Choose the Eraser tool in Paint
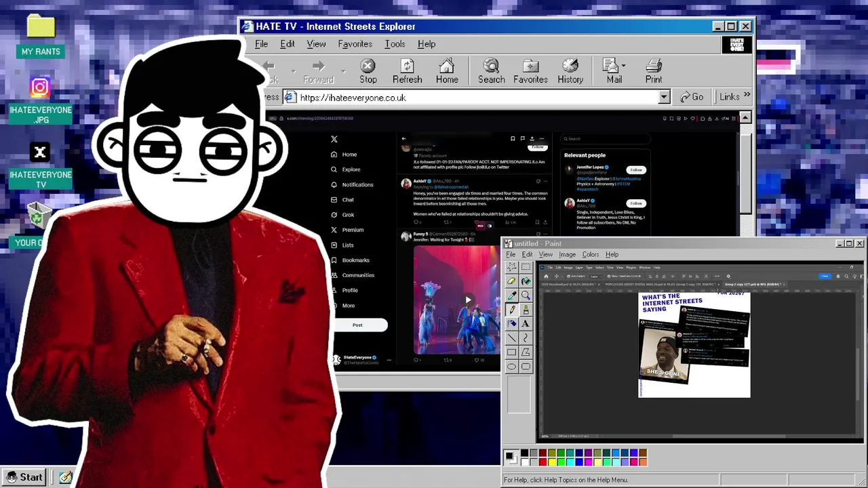Image resolution: width=868 pixels, height=488 pixels. [512, 281]
